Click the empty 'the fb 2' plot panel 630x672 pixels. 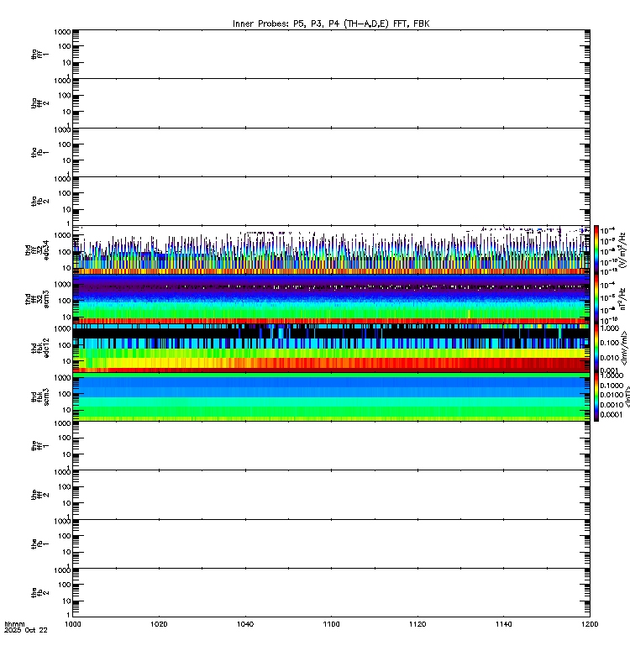click(331, 593)
